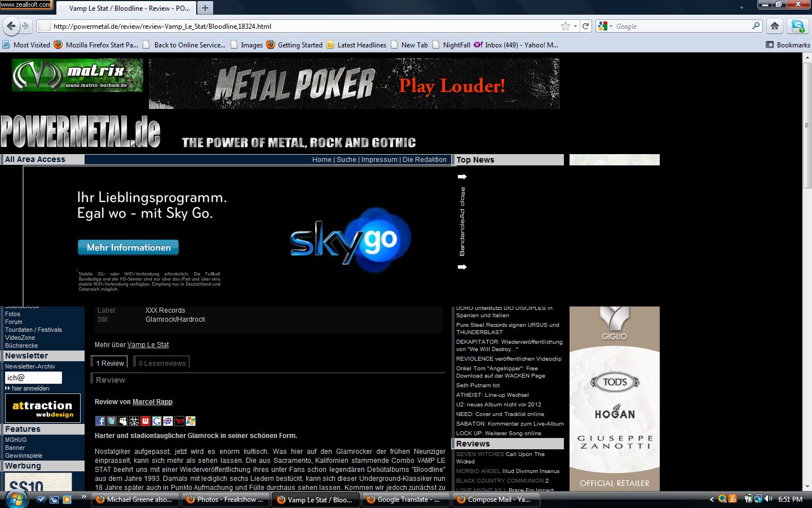Image resolution: width=812 pixels, height=508 pixels.
Task: Run search with the magnifier icon
Action: pyautogui.click(x=756, y=26)
